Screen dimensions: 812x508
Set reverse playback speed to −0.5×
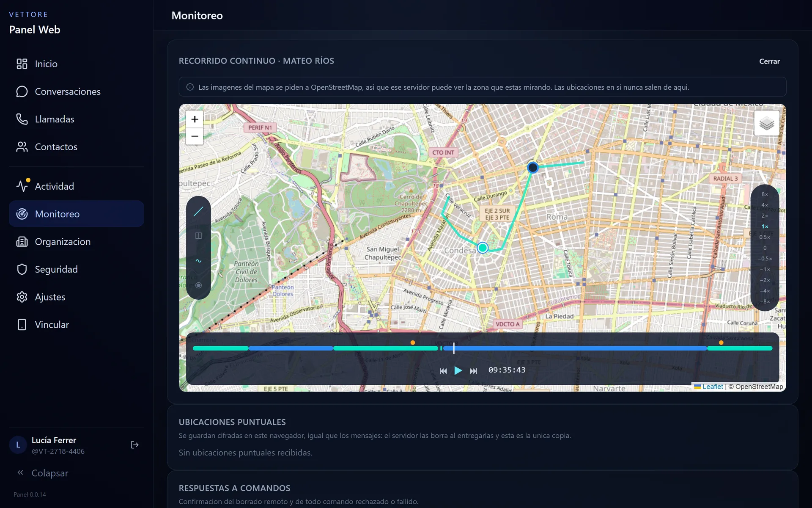[x=765, y=259]
